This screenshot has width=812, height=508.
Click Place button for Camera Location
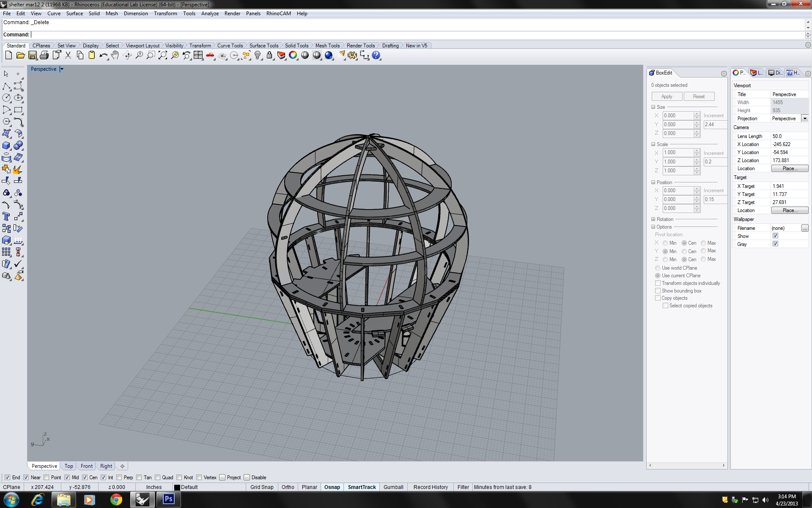tap(790, 168)
